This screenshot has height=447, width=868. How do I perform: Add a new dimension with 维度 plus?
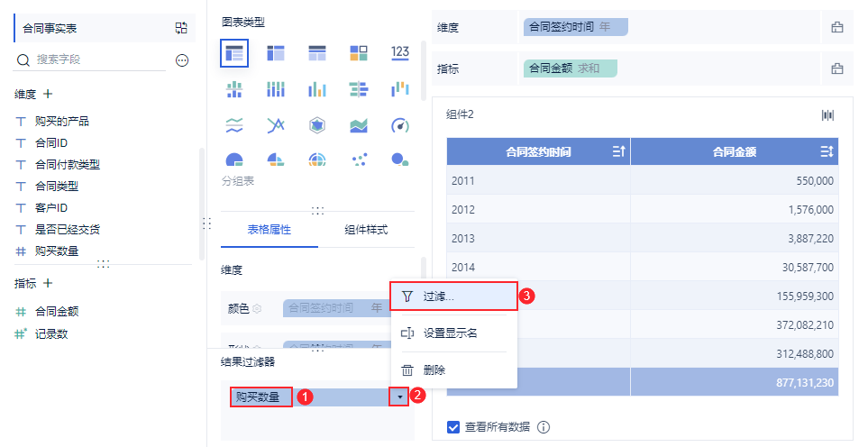click(48, 94)
